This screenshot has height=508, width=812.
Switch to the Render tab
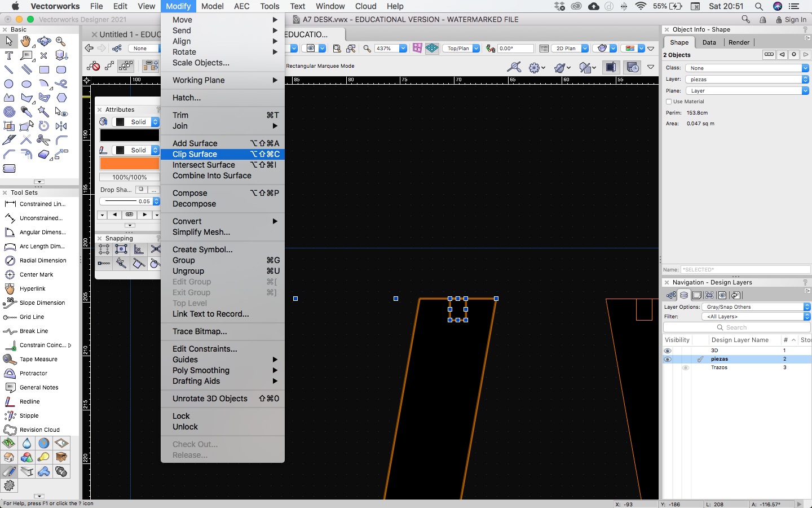point(739,42)
